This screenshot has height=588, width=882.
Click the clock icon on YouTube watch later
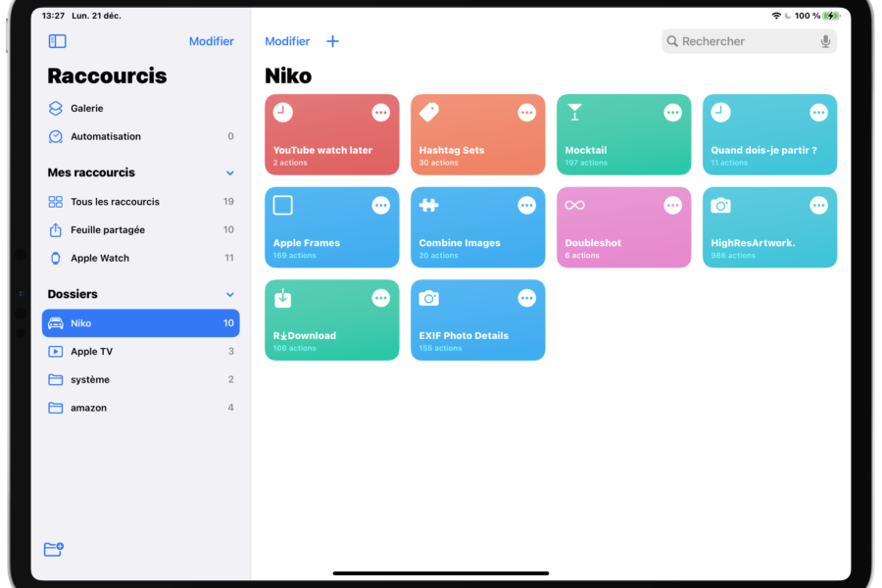[x=283, y=112]
